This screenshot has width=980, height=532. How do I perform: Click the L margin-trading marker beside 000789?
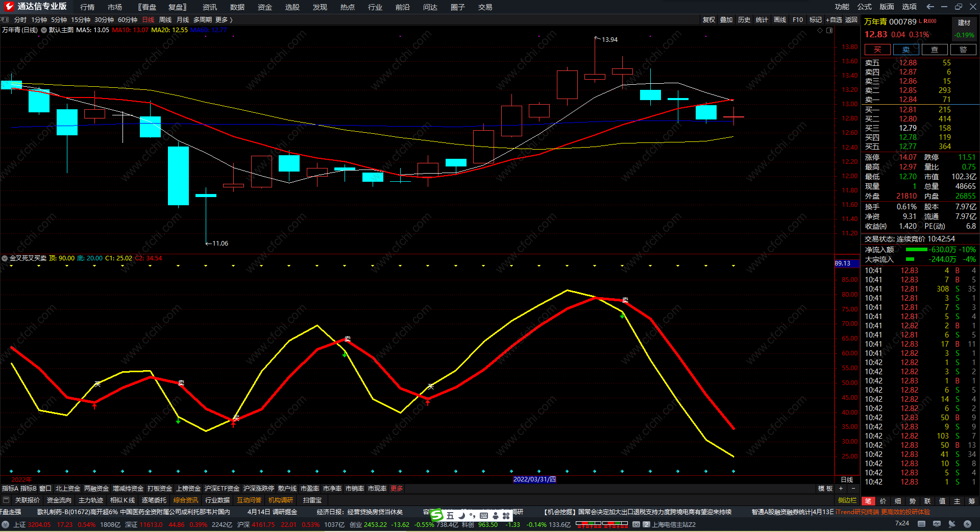[920, 21]
